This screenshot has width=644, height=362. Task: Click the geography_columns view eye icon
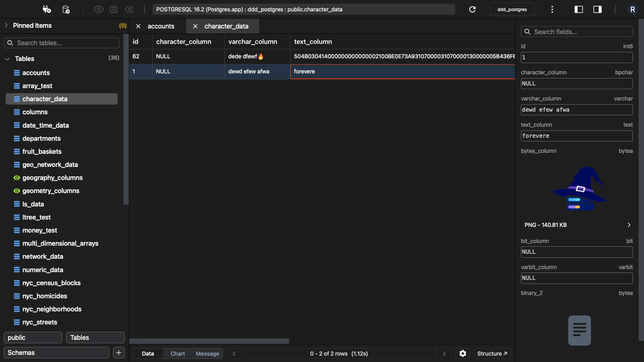click(17, 178)
